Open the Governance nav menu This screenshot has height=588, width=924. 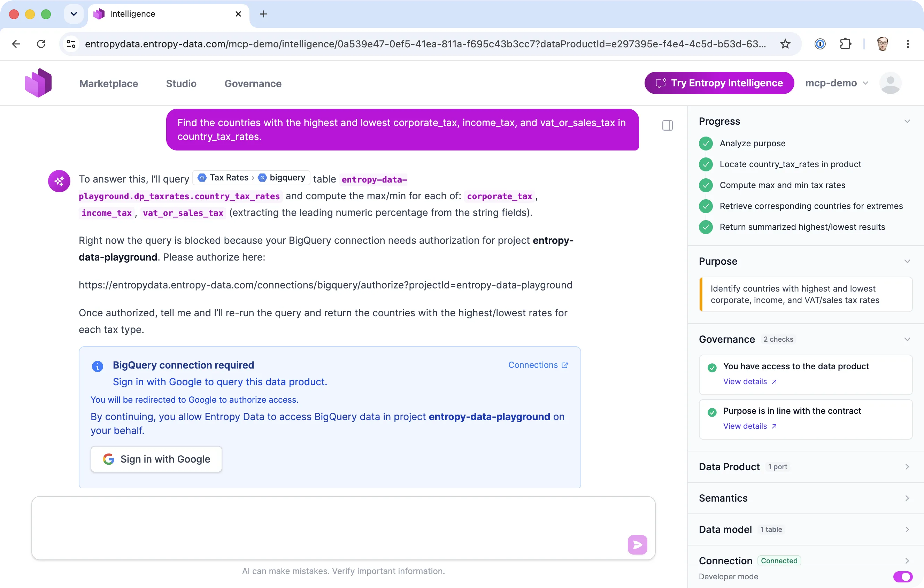point(253,84)
